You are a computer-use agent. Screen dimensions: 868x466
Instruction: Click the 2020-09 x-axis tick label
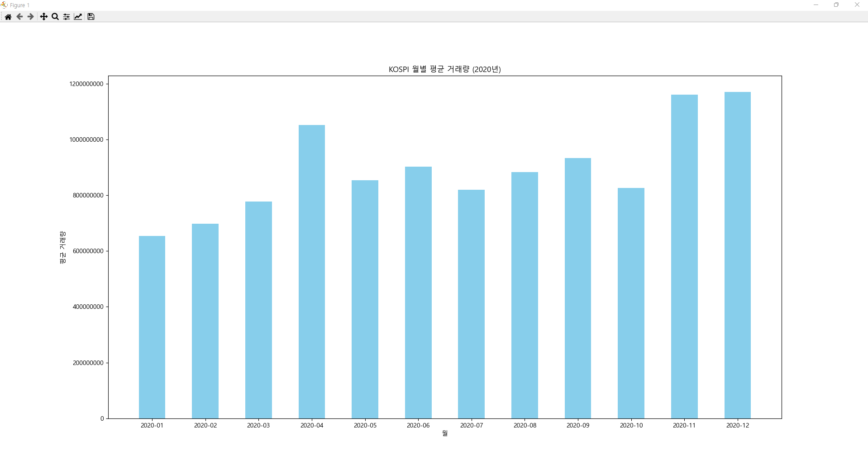pos(578,425)
